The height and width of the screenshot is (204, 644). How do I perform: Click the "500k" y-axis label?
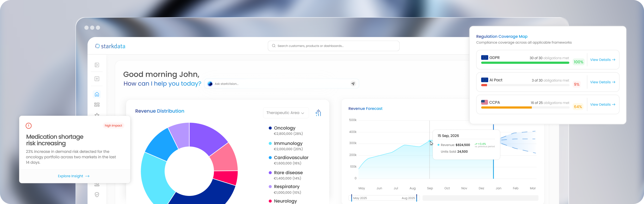click(x=353, y=120)
